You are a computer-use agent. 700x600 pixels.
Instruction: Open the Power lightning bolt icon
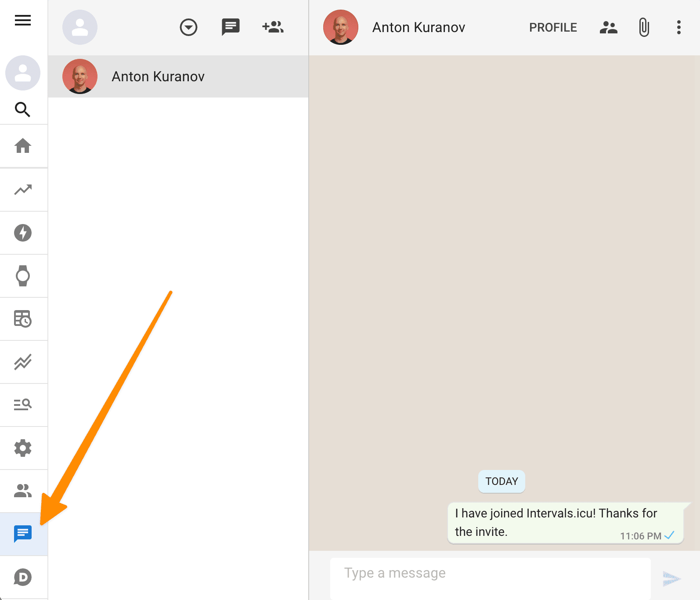(23, 233)
